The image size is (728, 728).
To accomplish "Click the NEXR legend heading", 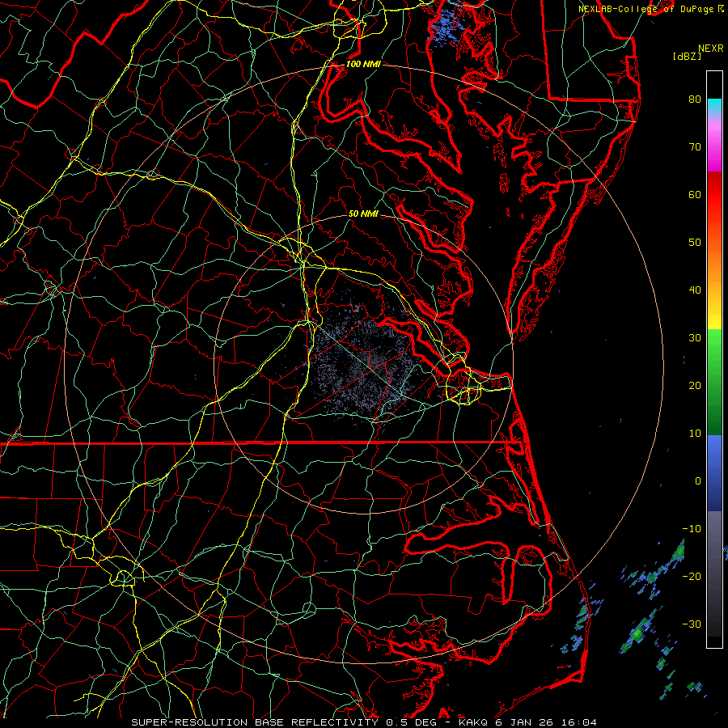I will tap(710, 49).
